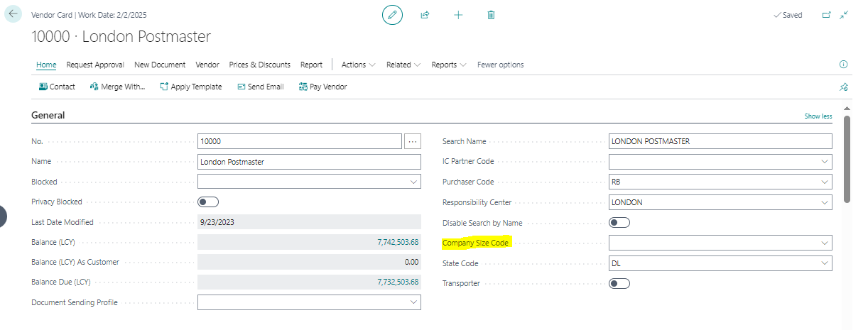This screenshot has height=330, width=868.
Task: Expand the Related menu
Action: [403, 65]
